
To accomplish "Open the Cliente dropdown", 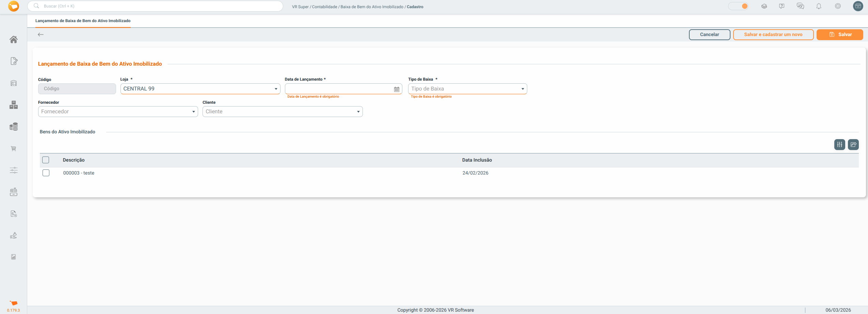I will (358, 112).
